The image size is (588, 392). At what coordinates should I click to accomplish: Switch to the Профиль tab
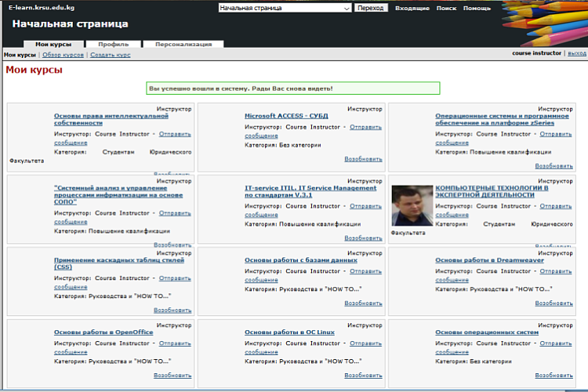pos(114,44)
